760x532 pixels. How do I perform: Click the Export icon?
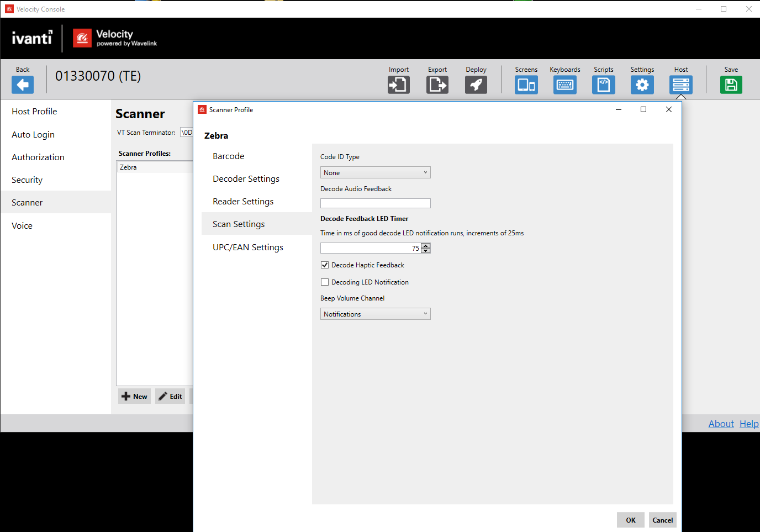(437, 85)
